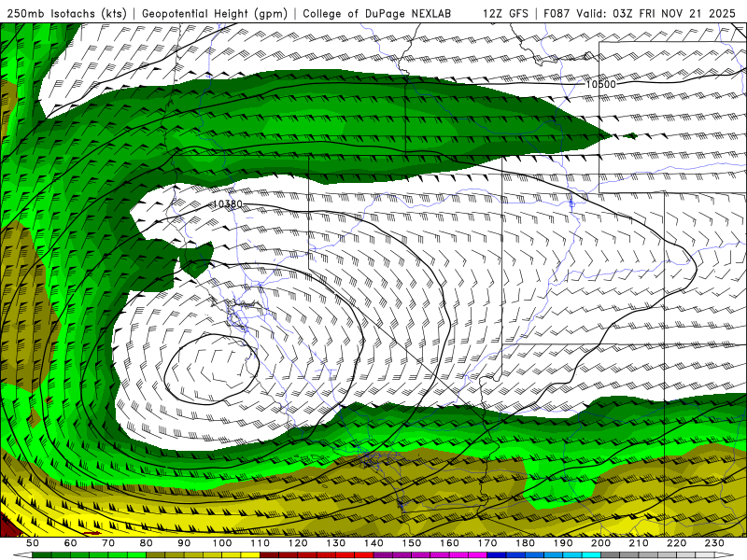Click the 90 label on the colorbar scale
Viewport: 747px width, 560px height.
pyautogui.click(x=184, y=543)
